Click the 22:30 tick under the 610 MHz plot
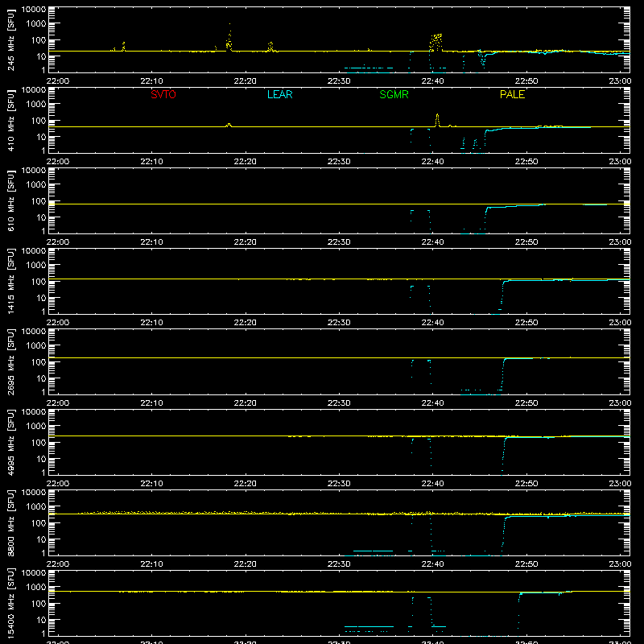 pos(339,242)
